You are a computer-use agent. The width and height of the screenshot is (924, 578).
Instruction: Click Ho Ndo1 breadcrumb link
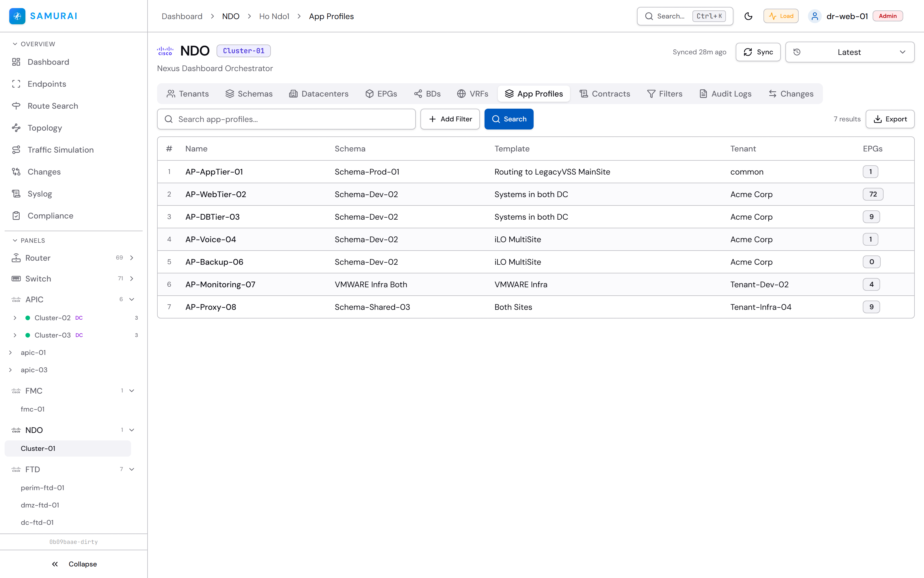click(x=274, y=16)
